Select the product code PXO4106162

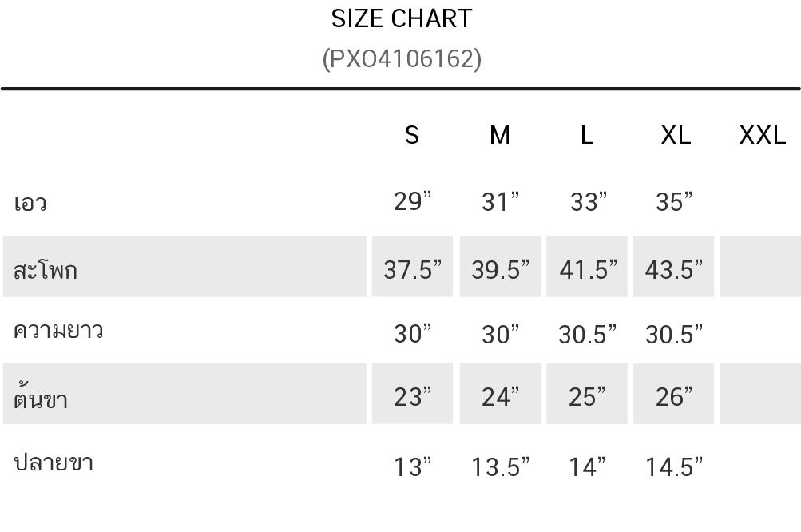tap(402, 59)
